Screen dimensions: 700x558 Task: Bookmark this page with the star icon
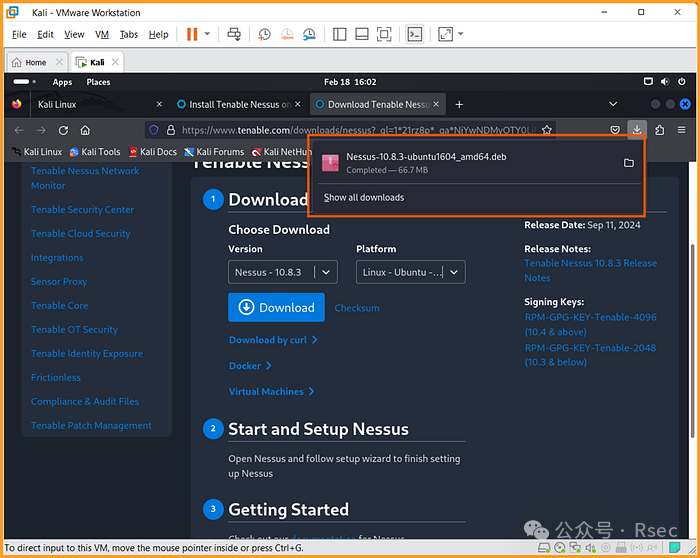pos(547,130)
